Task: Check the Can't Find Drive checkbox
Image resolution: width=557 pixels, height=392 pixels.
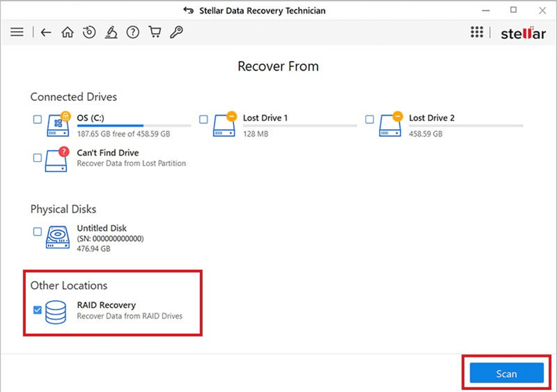Action: [x=37, y=157]
